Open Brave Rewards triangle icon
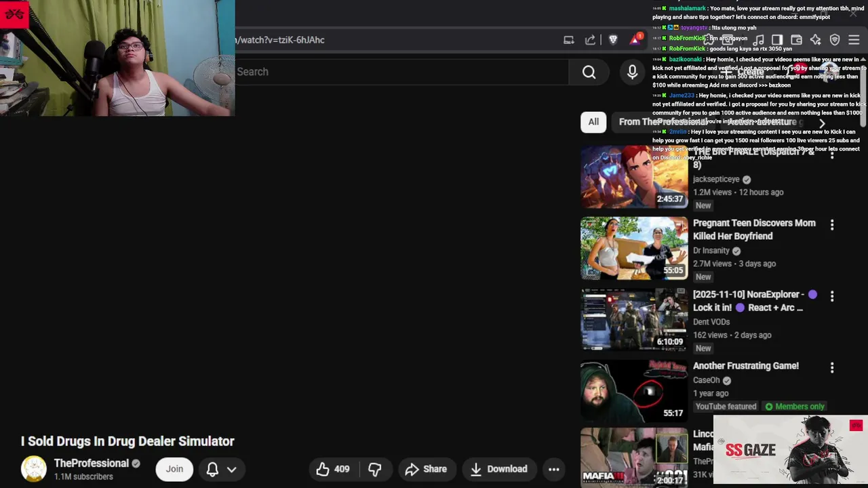This screenshot has width=868, height=488. click(635, 39)
